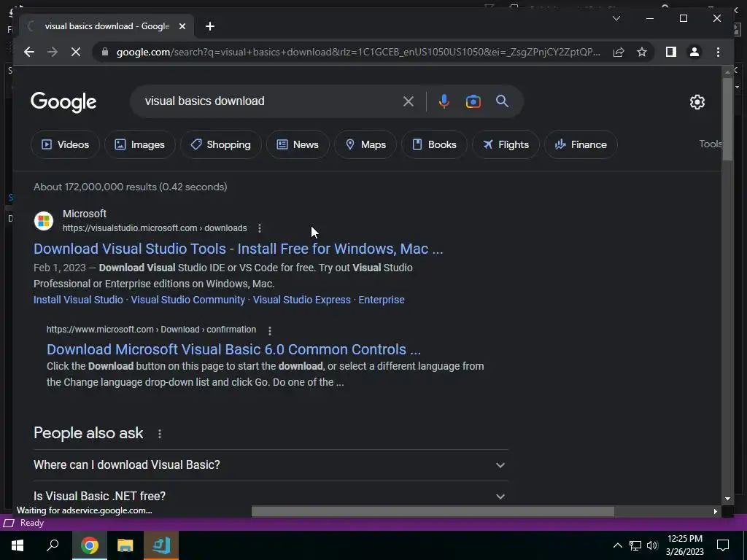The width and height of the screenshot is (747, 560).
Task: Open a new browser tab
Action: [x=209, y=26]
